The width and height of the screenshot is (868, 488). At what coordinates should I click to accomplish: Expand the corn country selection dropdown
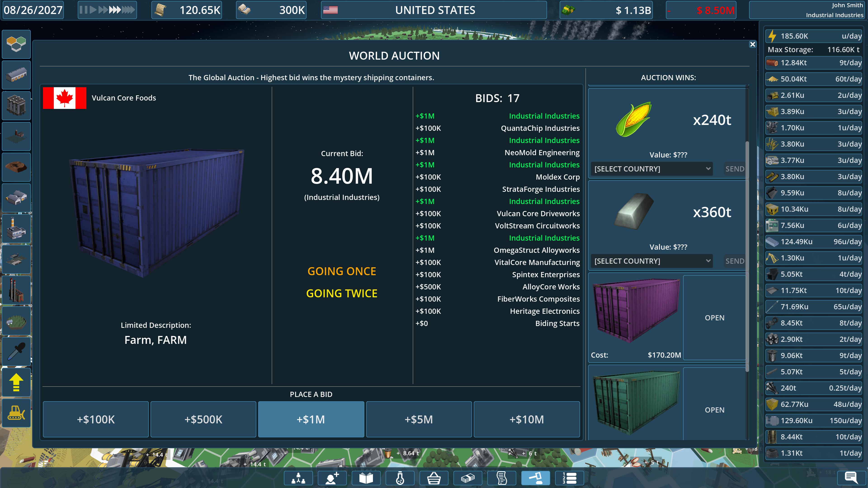click(x=651, y=169)
